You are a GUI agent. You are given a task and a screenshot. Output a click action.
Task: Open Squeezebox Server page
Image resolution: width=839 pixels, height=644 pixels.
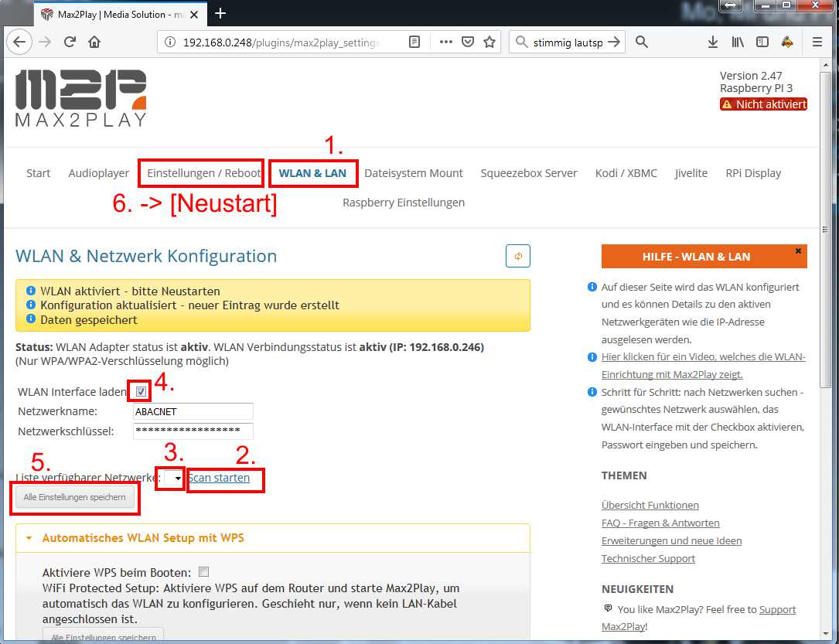click(529, 173)
